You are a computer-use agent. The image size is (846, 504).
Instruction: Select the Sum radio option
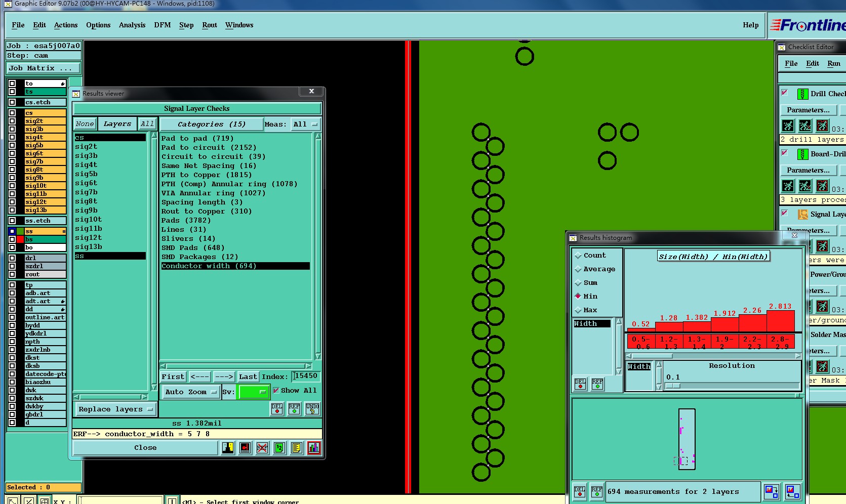tap(578, 283)
